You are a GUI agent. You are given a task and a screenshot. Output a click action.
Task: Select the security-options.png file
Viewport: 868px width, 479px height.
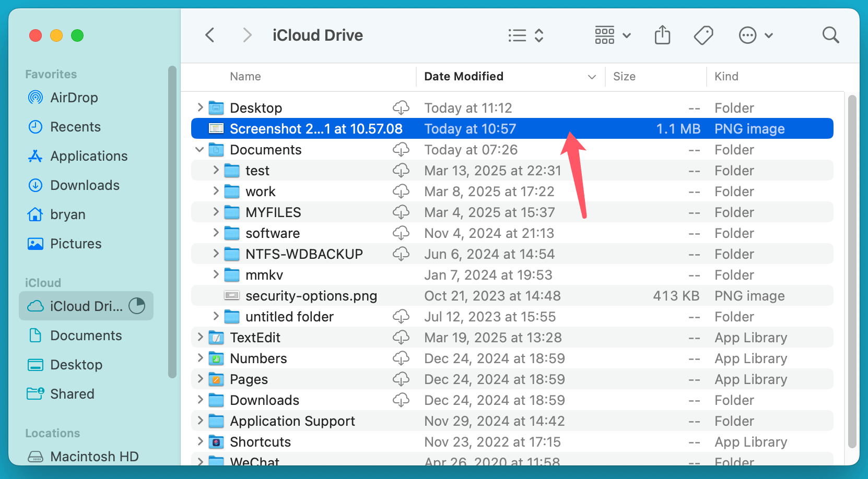coord(311,295)
